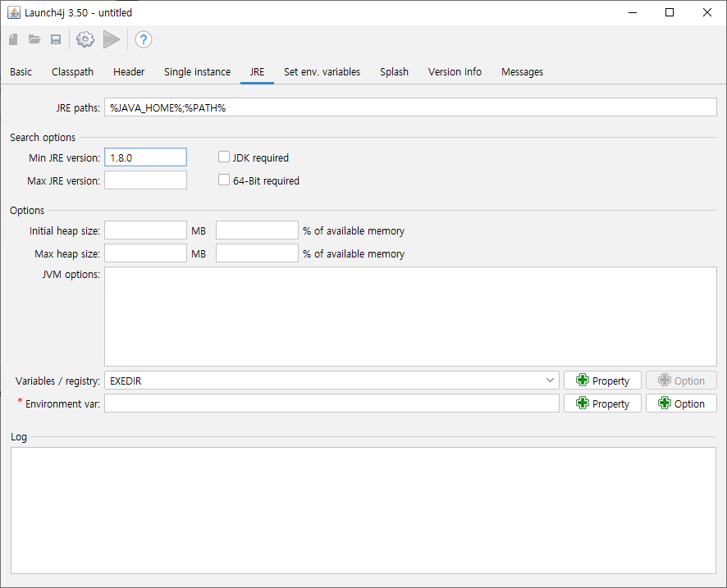Save configuration with the floppy disk icon
This screenshot has width=727, height=588.
pyautogui.click(x=56, y=39)
